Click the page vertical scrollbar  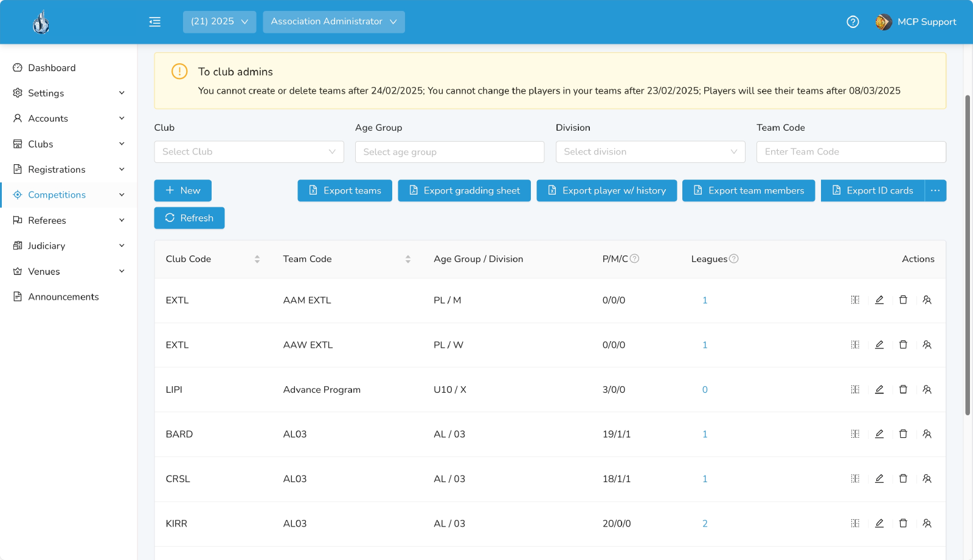click(968, 255)
